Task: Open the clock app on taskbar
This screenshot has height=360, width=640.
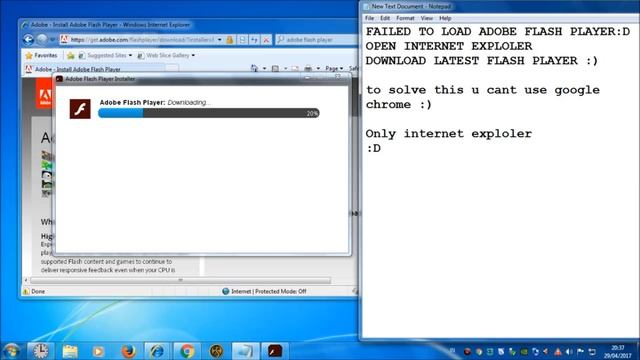Action: click(40, 351)
